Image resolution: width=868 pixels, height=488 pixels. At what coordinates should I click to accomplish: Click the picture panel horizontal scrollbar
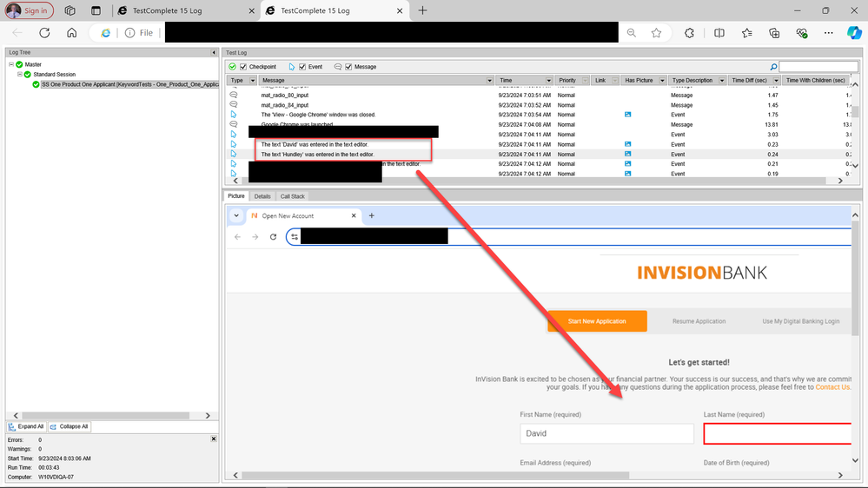click(539, 475)
